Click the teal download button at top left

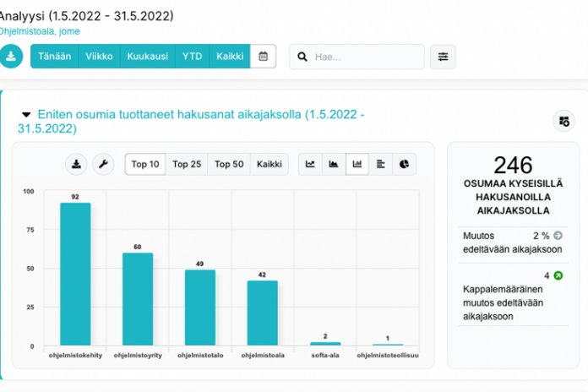(12, 57)
